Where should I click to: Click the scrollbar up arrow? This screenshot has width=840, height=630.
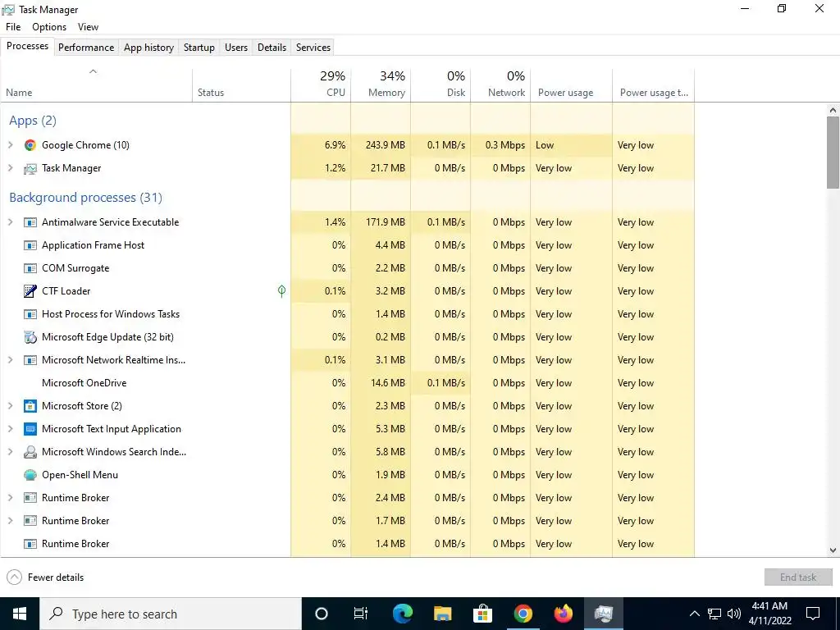[833, 111]
